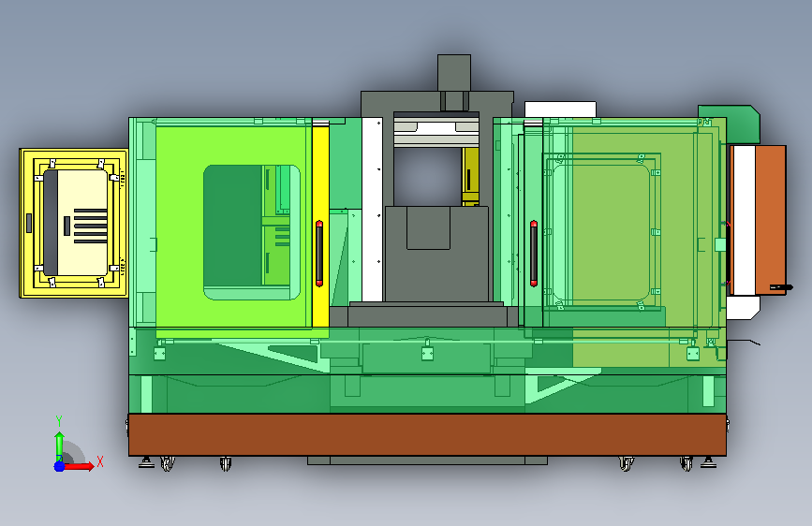
Task: Click the red X axis arrow of triad
Action: click(x=79, y=466)
